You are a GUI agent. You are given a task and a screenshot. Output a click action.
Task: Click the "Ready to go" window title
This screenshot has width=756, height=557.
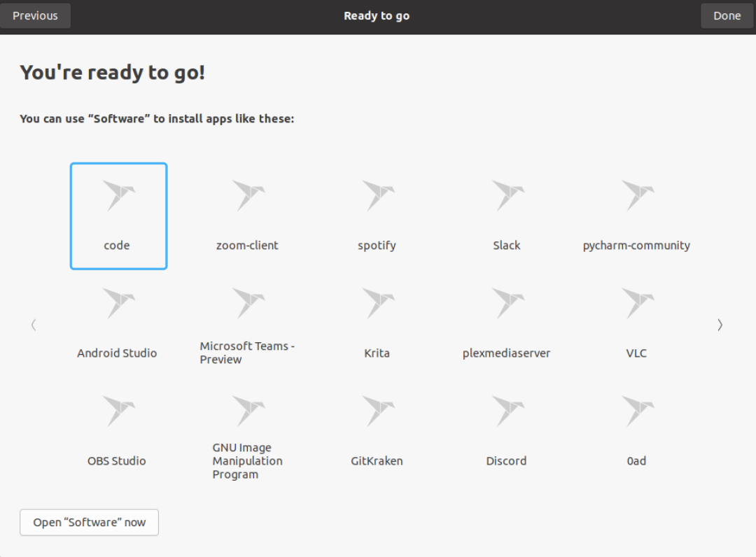pyautogui.click(x=377, y=16)
